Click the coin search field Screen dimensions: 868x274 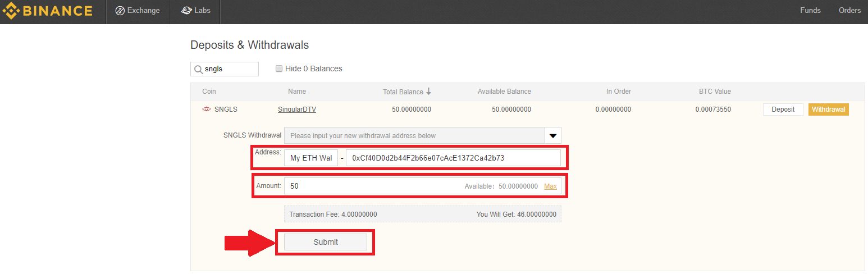[225, 69]
